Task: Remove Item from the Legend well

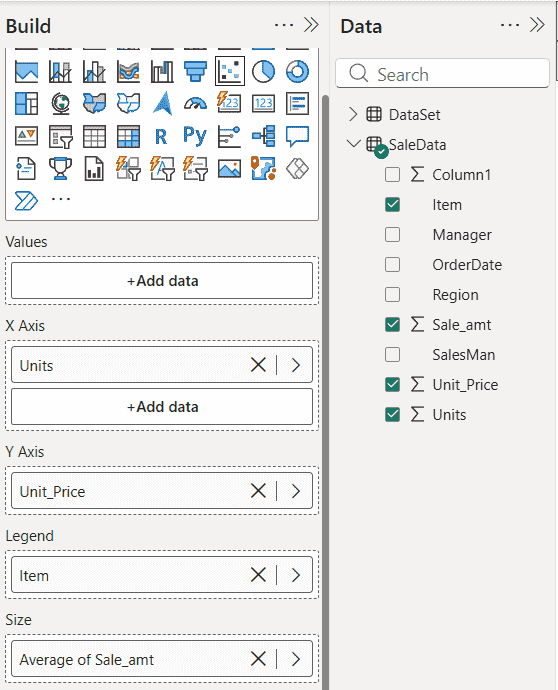Action: click(x=258, y=575)
